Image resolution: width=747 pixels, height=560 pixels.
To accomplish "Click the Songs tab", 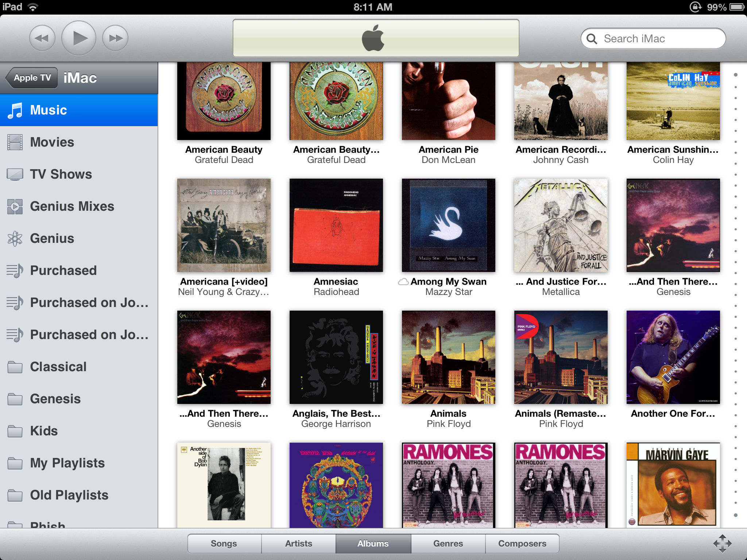I will [x=225, y=544].
